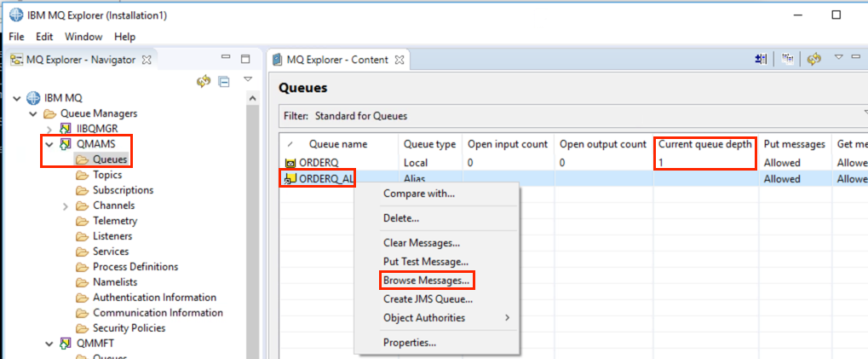Sort by Current queue depth column header

tap(705, 144)
